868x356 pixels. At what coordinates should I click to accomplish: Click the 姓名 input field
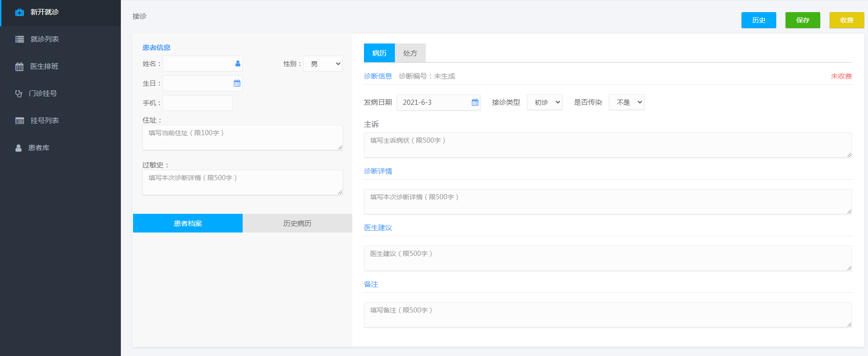tap(202, 64)
